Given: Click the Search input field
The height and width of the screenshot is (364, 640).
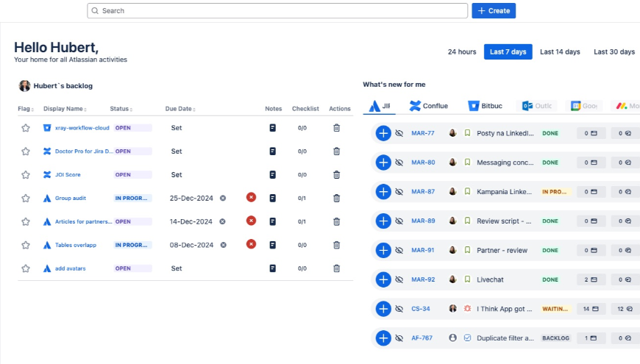Looking at the screenshot, I should (277, 11).
